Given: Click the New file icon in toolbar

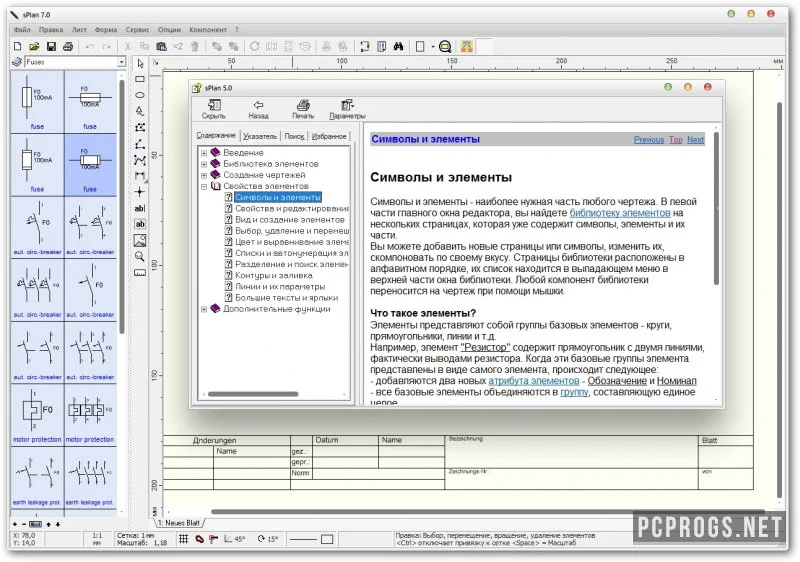Looking at the screenshot, I should click(17, 47).
